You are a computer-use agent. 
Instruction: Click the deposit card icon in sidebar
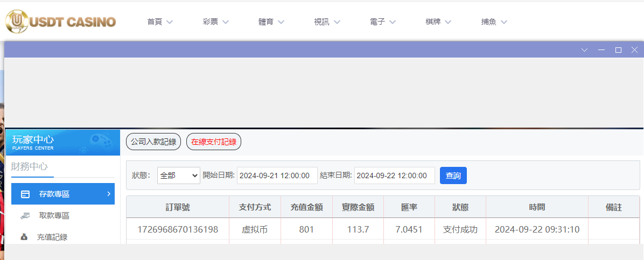click(25, 194)
